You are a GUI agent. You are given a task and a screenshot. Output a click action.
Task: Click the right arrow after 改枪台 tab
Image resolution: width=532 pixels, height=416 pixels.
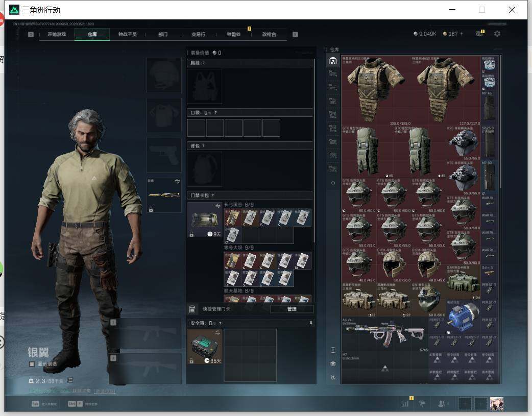[295, 34]
